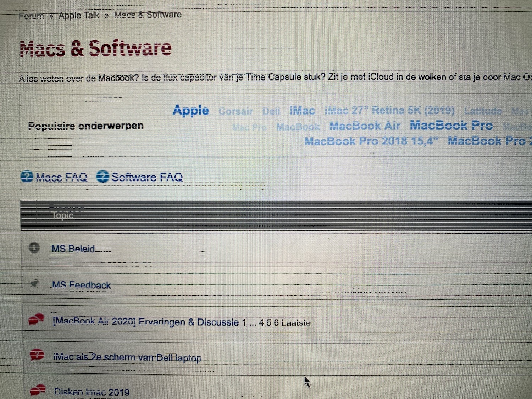532x399 pixels.
Task: Go to page 6 of MacBook Air 2020 topic
Action: click(277, 323)
